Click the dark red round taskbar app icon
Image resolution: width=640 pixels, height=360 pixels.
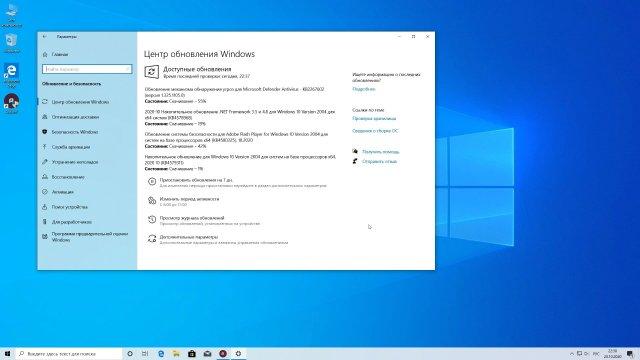point(223,353)
